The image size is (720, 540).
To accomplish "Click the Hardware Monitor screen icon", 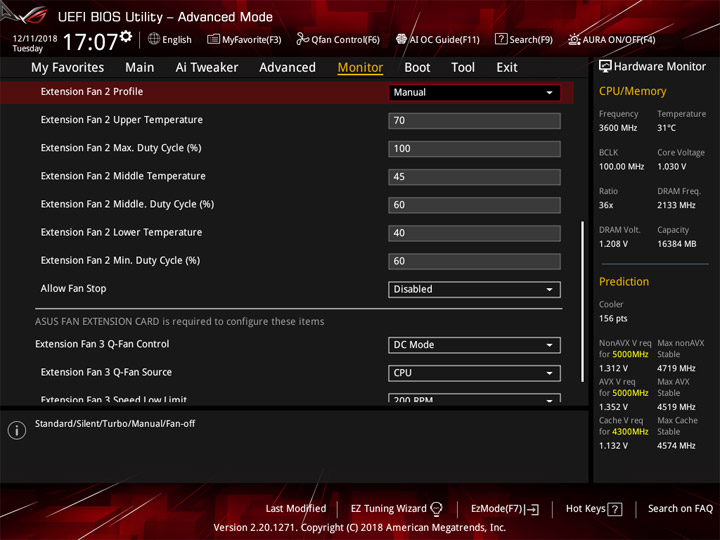I will point(605,66).
